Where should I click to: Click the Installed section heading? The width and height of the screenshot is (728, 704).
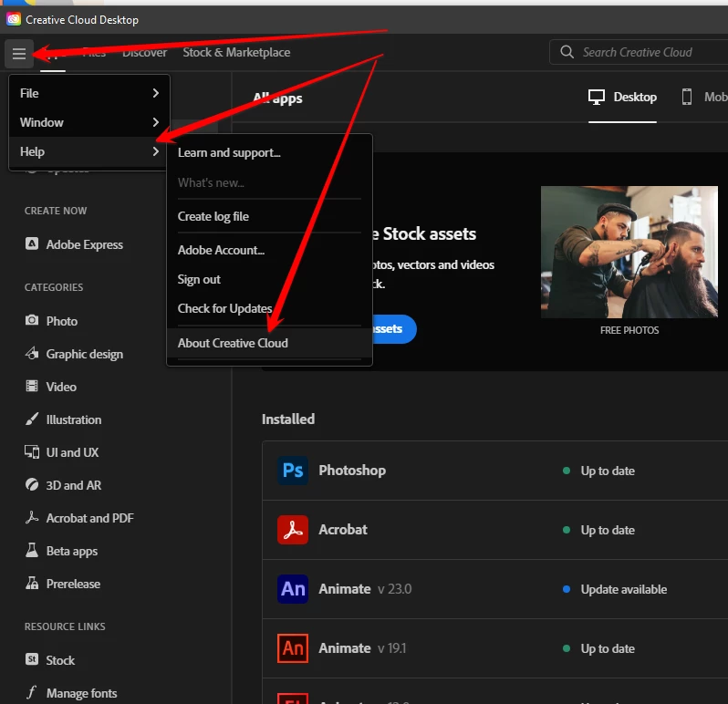click(x=288, y=419)
